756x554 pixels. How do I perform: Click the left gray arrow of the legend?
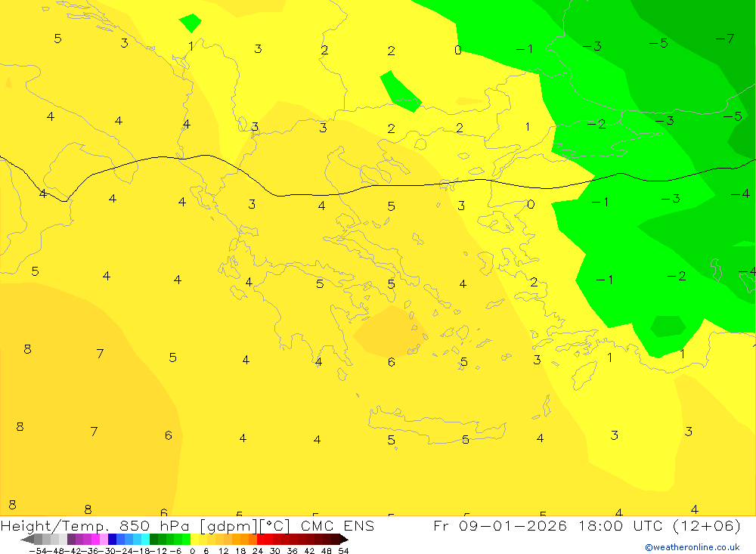pos(27,539)
